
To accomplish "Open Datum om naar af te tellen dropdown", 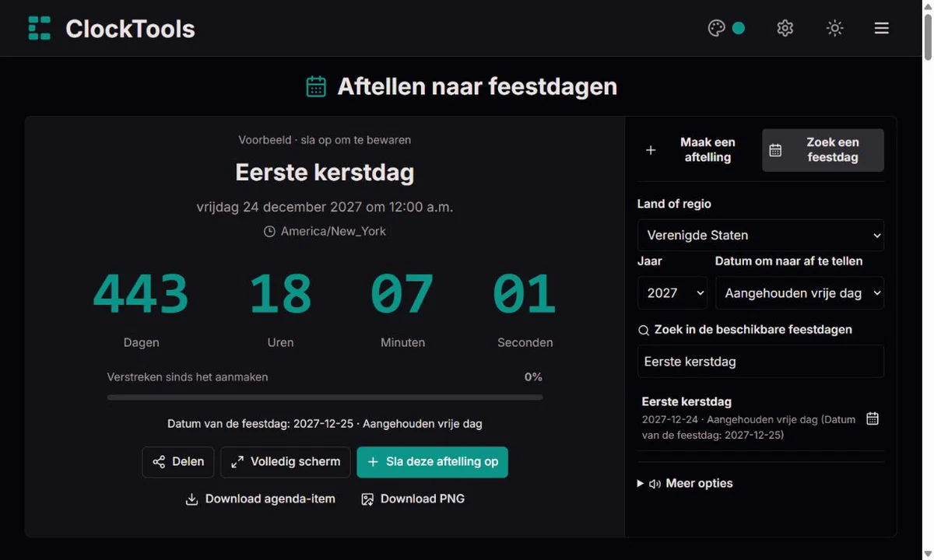I will pos(799,293).
